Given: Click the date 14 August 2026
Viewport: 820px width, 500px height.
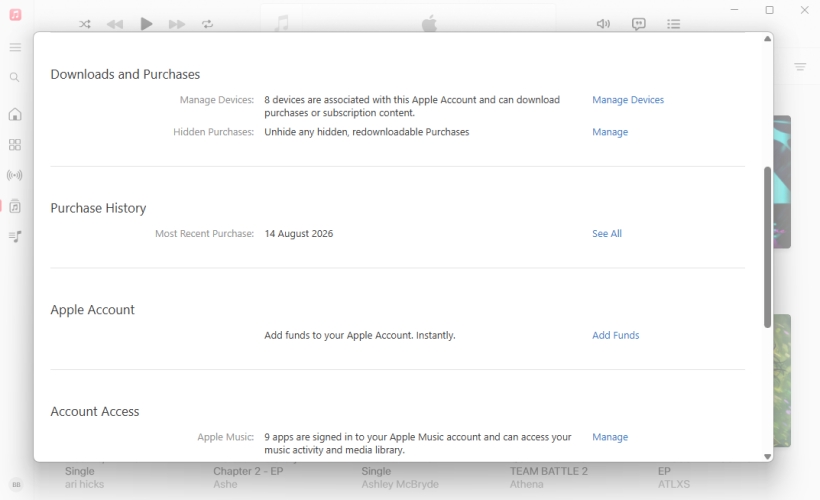Looking at the screenshot, I should pos(299,234).
